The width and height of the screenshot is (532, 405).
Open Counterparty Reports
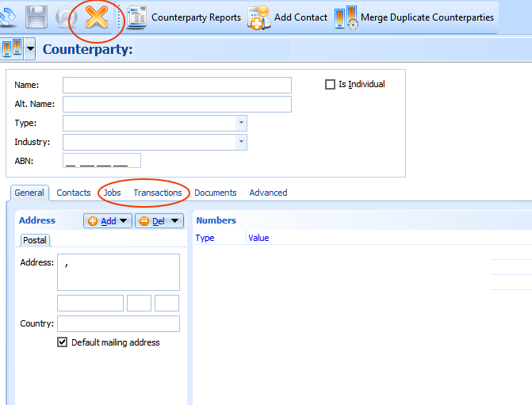(184, 17)
